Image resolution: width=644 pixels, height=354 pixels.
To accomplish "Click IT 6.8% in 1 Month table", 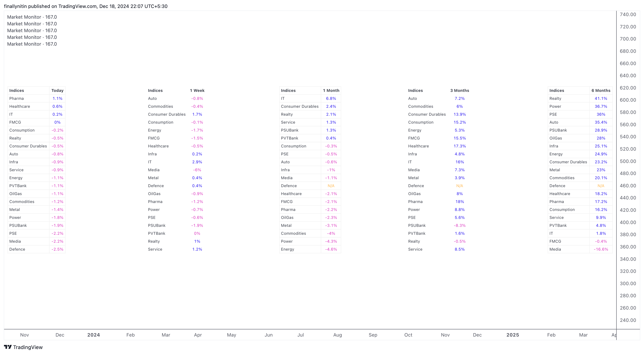I will [331, 98].
